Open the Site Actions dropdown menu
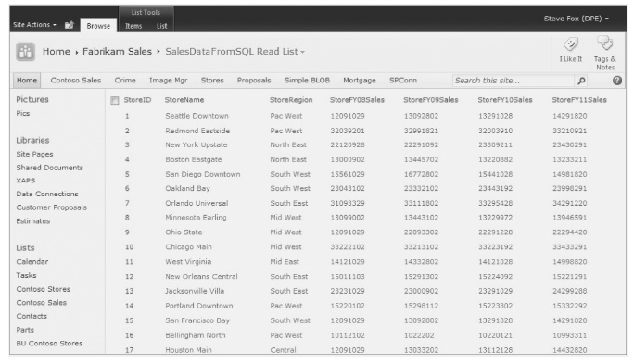Image resolution: width=634 pixels, height=364 pixels. [34, 25]
